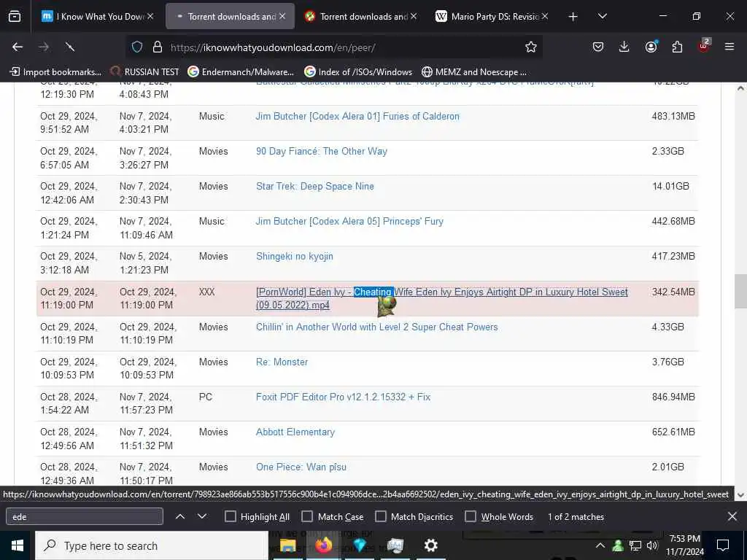Go back to the previous page
Viewport: 747px width, 560px height.
[18, 47]
